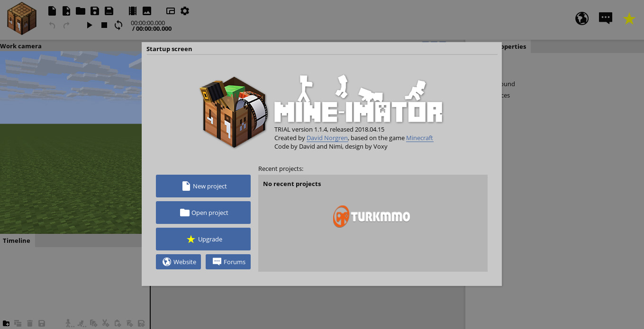Export image using the picture icon
The image size is (644, 329).
click(x=147, y=10)
